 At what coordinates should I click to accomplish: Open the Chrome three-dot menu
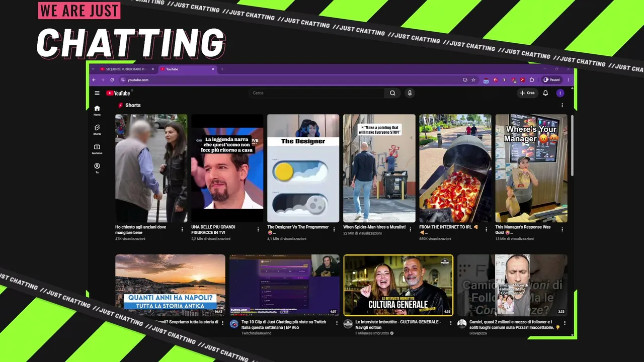[x=568, y=80]
